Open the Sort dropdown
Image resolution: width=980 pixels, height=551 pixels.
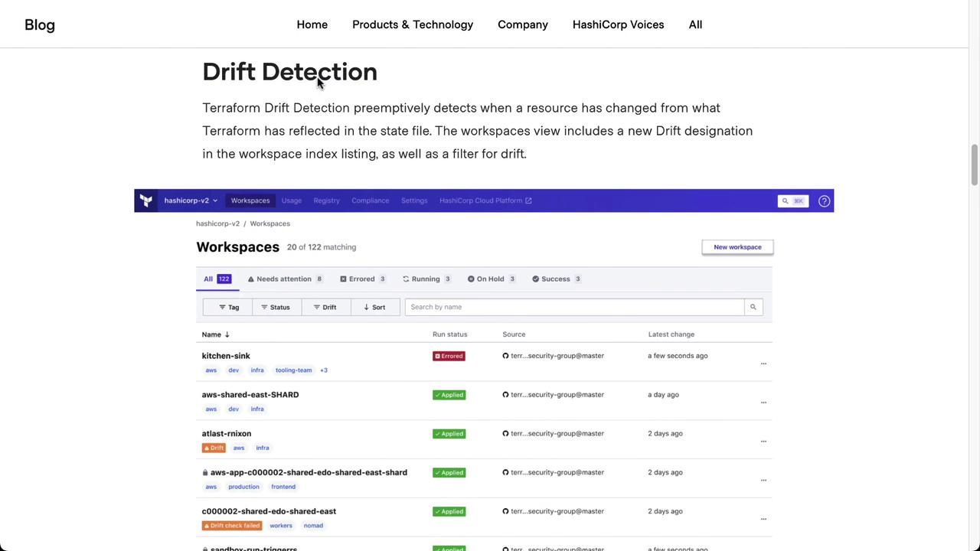(374, 307)
